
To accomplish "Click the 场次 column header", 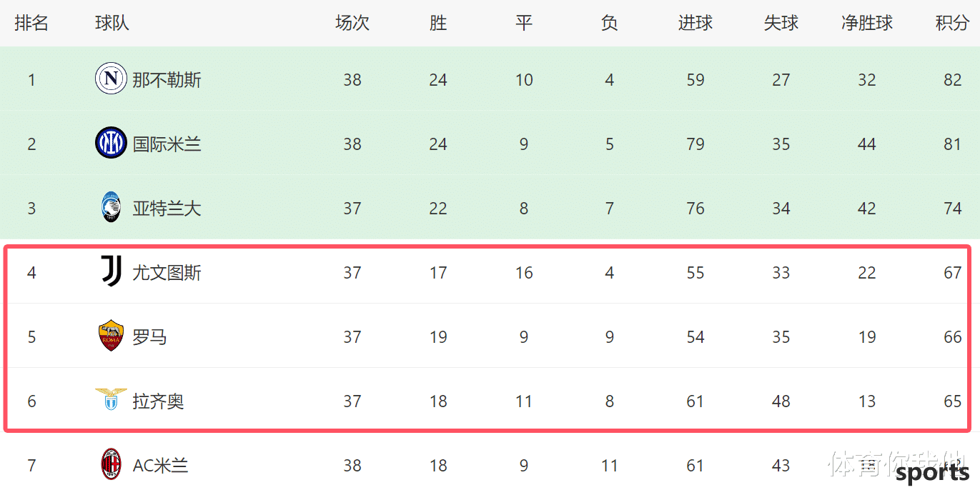I will (x=352, y=23).
